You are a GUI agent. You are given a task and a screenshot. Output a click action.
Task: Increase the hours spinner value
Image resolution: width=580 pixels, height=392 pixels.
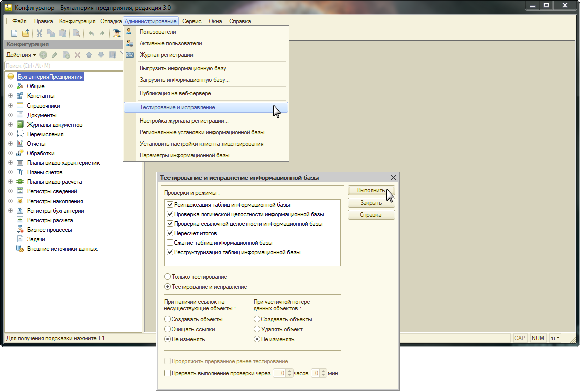[x=289, y=372]
